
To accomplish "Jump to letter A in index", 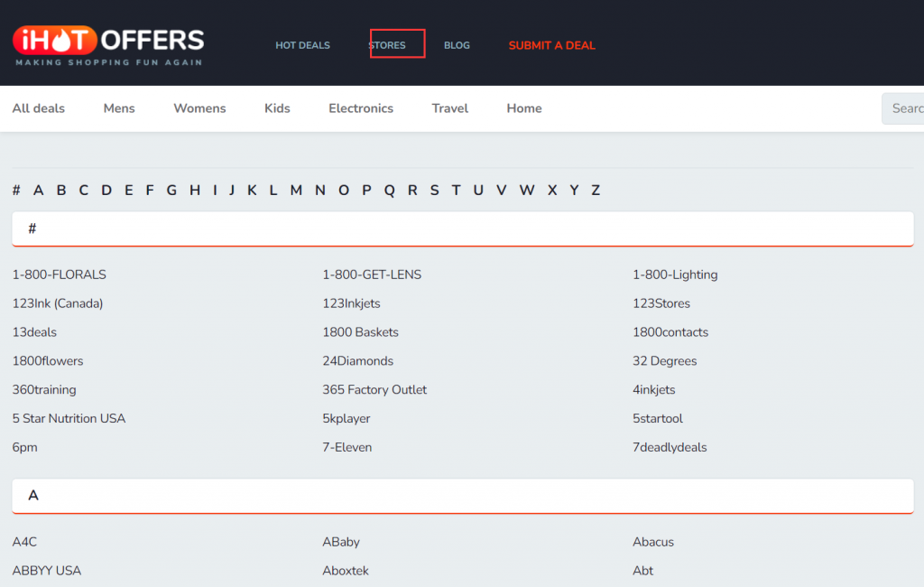I will click(x=38, y=190).
